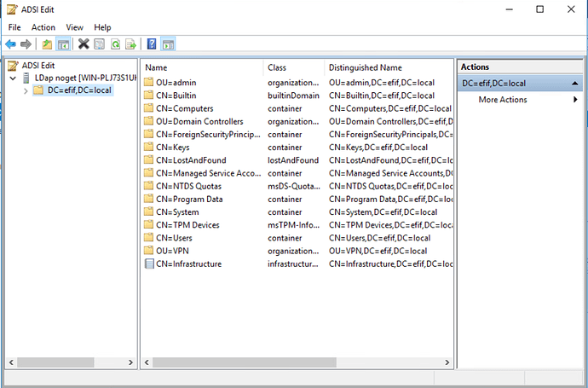
Task: Click the server icon beside LDap noget
Action: [26, 78]
